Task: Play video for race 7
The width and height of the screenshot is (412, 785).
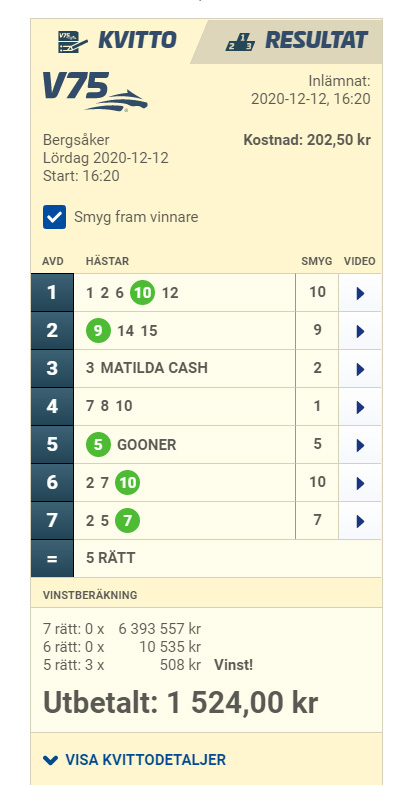Action: pos(360,521)
